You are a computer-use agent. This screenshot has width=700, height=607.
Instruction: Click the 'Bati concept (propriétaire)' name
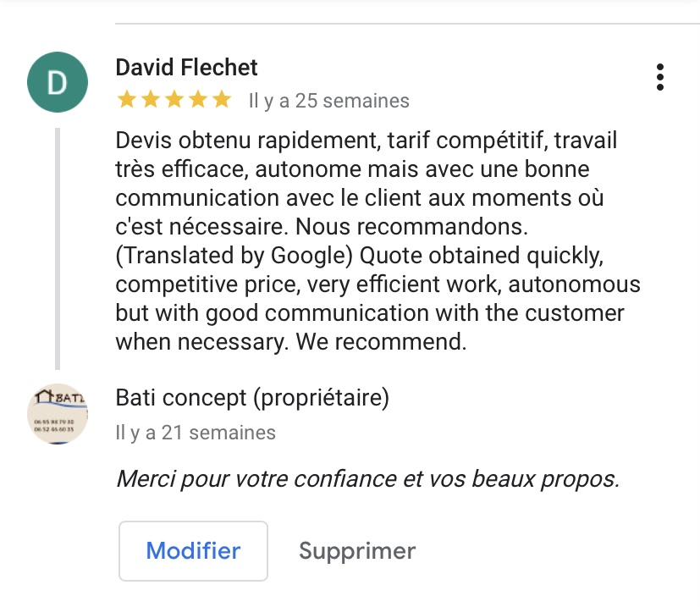click(252, 398)
